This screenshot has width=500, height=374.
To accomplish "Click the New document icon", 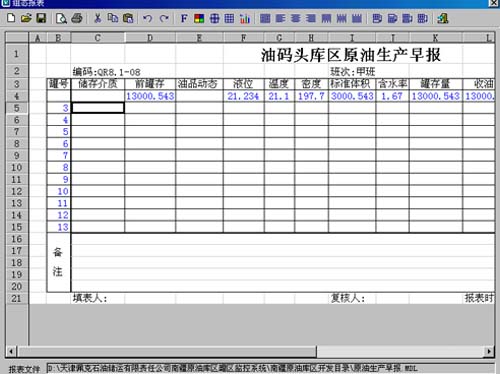I will [11, 18].
